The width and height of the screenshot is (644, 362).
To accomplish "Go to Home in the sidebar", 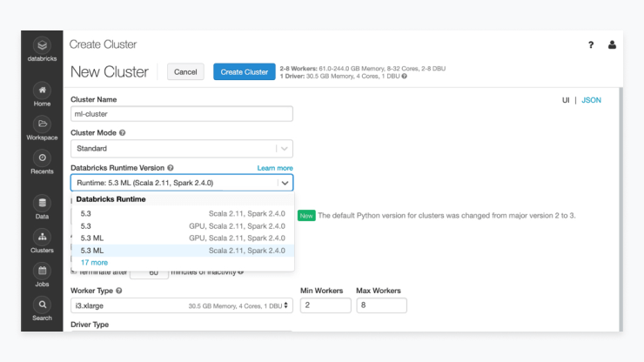I will tap(42, 95).
